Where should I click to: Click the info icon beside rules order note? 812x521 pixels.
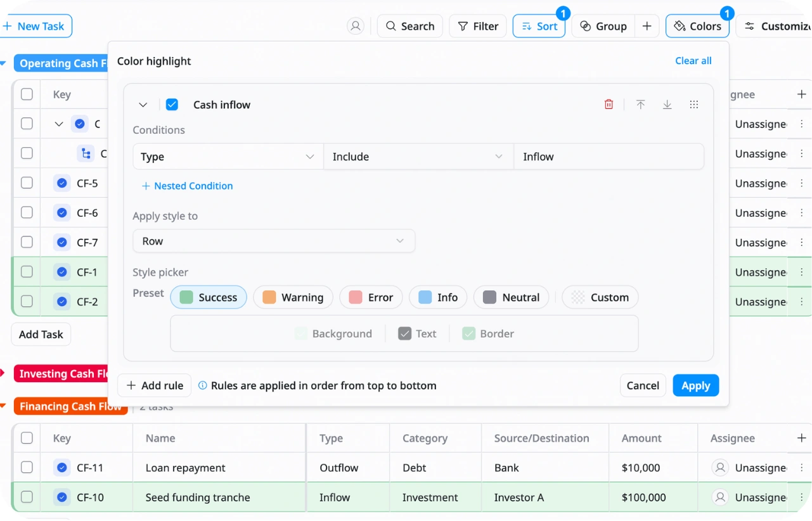click(203, 385)
